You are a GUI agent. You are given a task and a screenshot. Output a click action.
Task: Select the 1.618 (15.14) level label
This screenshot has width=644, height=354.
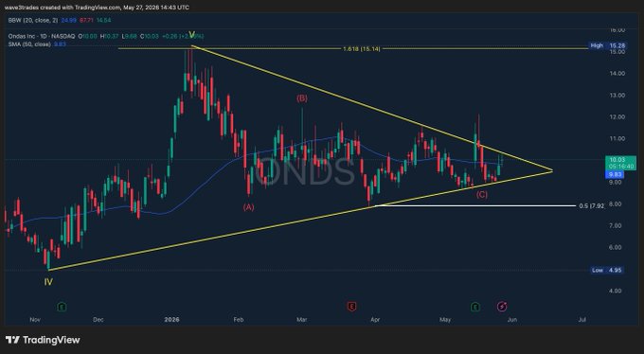pyautogui.click(x=362, y=49)
